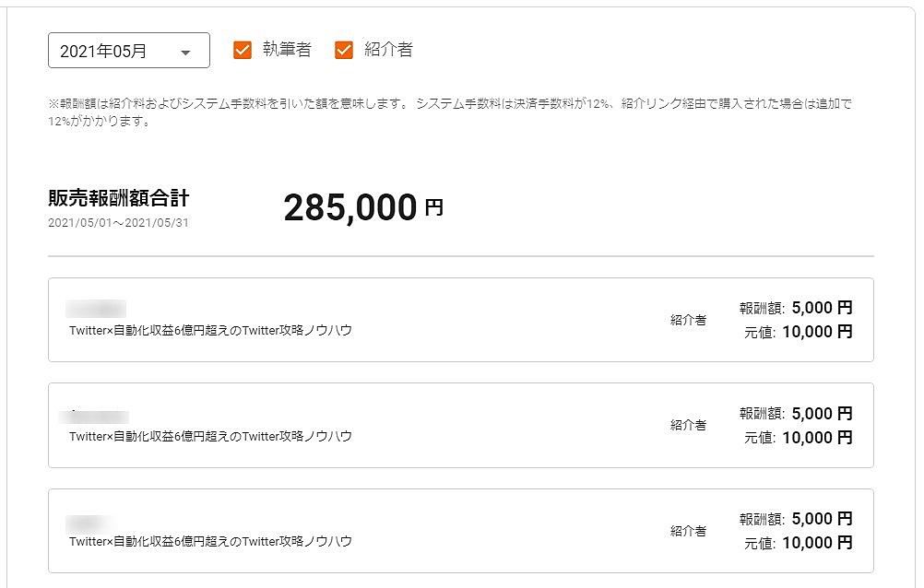924x588 pixels.
Task: Click the 2021/05/01～2021/05/31 date range
Action: tap(118, 223)
